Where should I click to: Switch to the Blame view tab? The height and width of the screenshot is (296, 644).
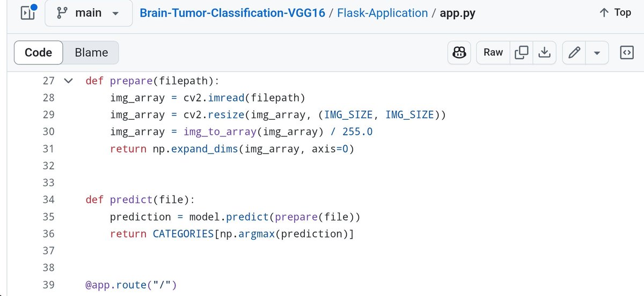click(91, 53)
